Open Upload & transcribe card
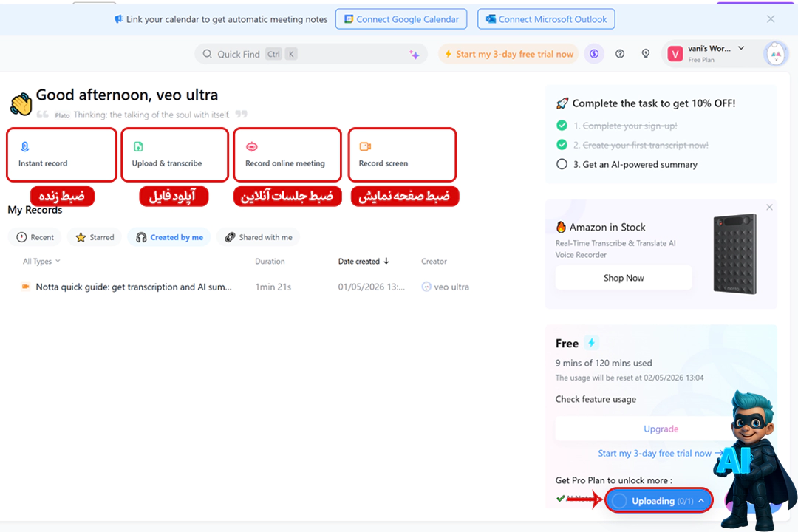 [x=174, y=155]
